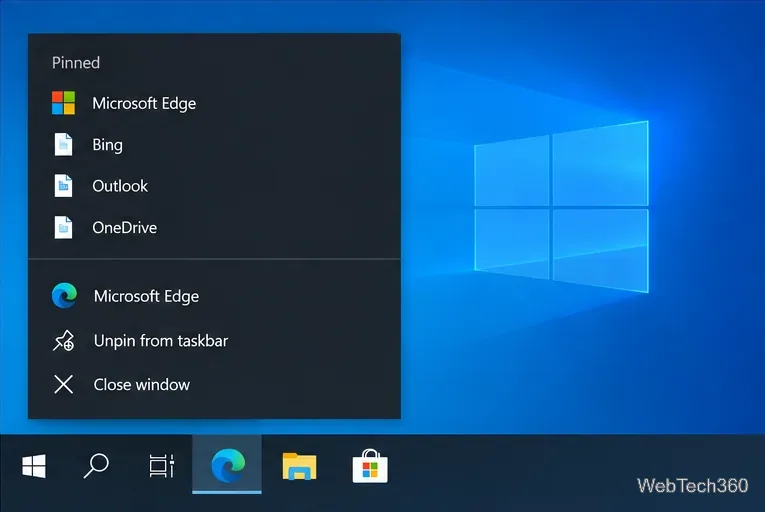The image size is (765, 512).
Task: Select Unpin from taskbar
Action: click(214, 341)
